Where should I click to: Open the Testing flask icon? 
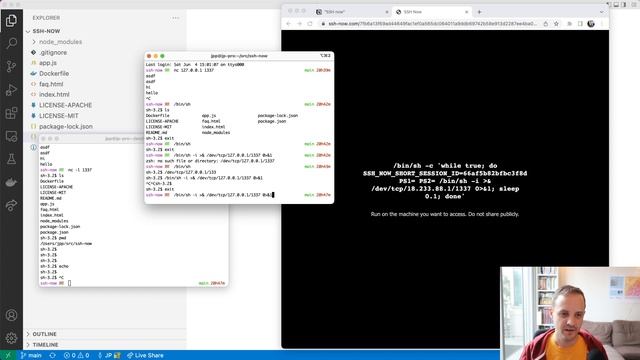[x=11, y=159]
